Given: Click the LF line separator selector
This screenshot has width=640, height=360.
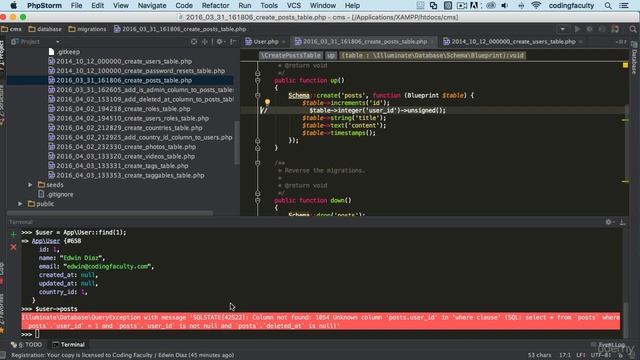Looking at the screenshot, I should [581, 356].
